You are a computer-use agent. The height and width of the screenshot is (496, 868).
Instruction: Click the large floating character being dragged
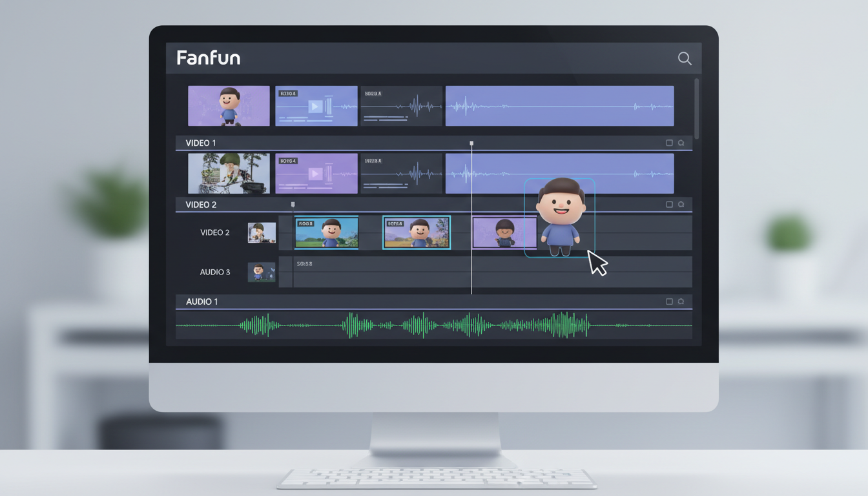click(x=560, y=218)
